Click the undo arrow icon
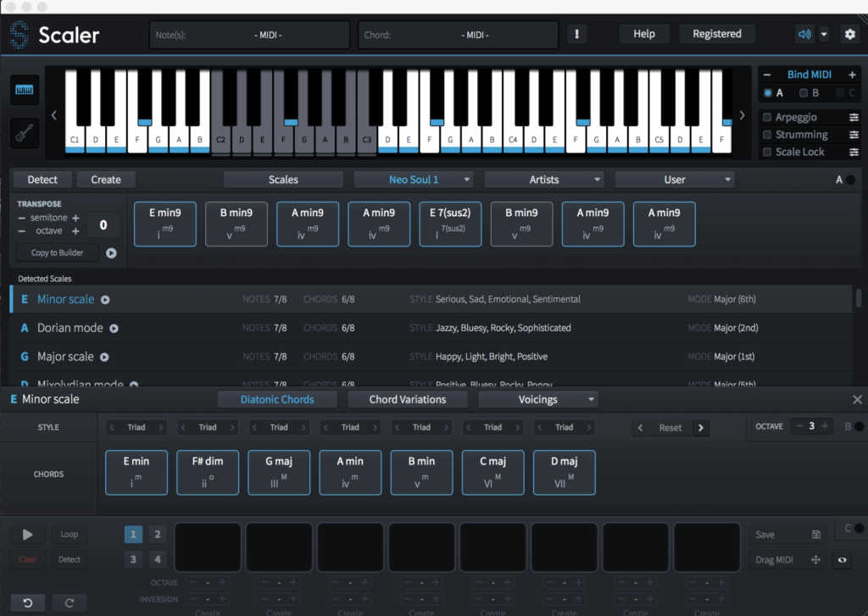The height and width of the screenshot is (616, 868). pos(27,602)
